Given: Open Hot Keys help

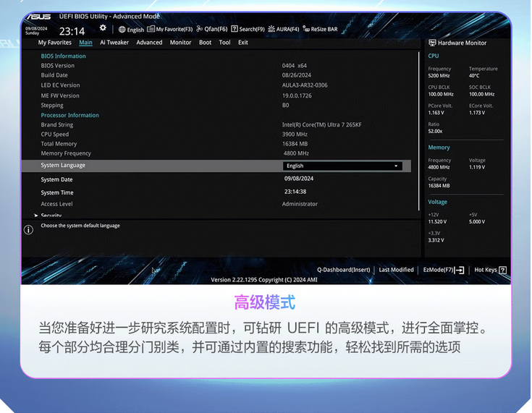Looking at the screenshot, I should coord(490,270).
